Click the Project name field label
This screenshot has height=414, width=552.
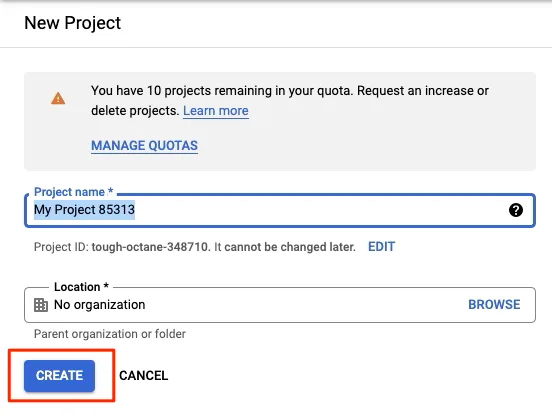tap(73, 192)
